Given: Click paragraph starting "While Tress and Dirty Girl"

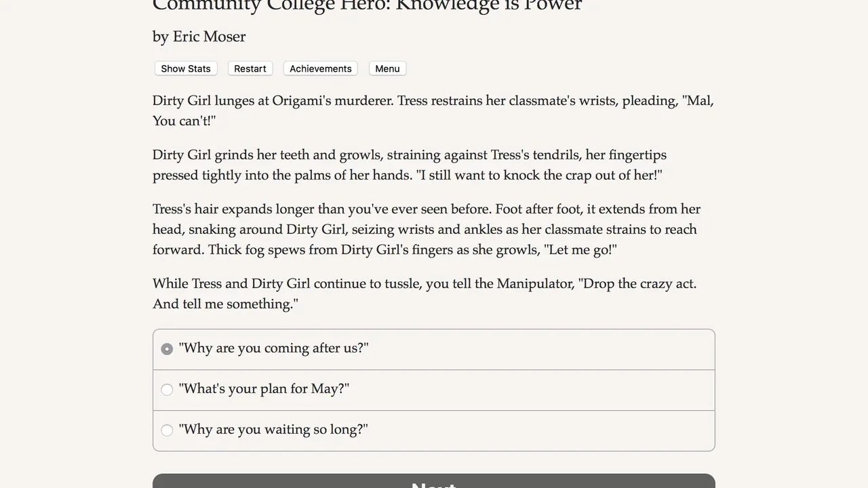Looking at the screenshot, I should click(425, 294).
